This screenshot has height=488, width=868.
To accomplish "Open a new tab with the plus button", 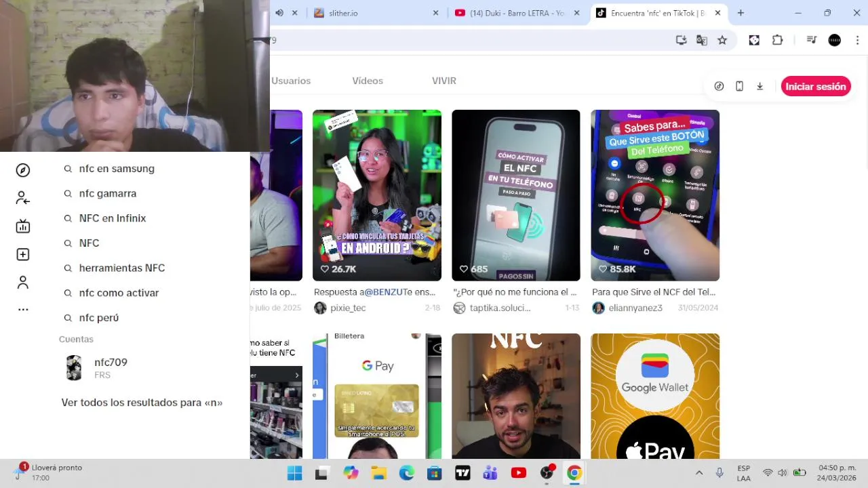I will pos(741,13).
